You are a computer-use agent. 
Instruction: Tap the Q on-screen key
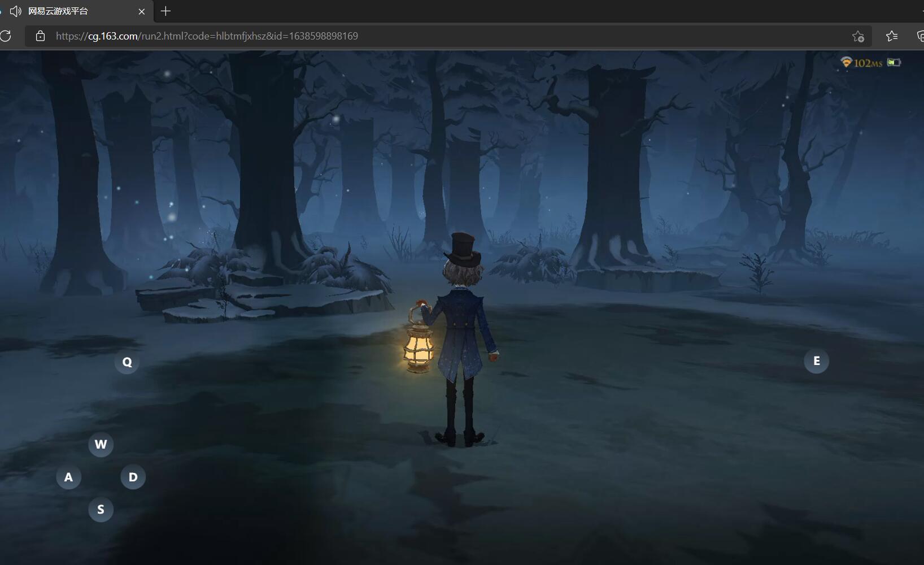coord(127,362)
